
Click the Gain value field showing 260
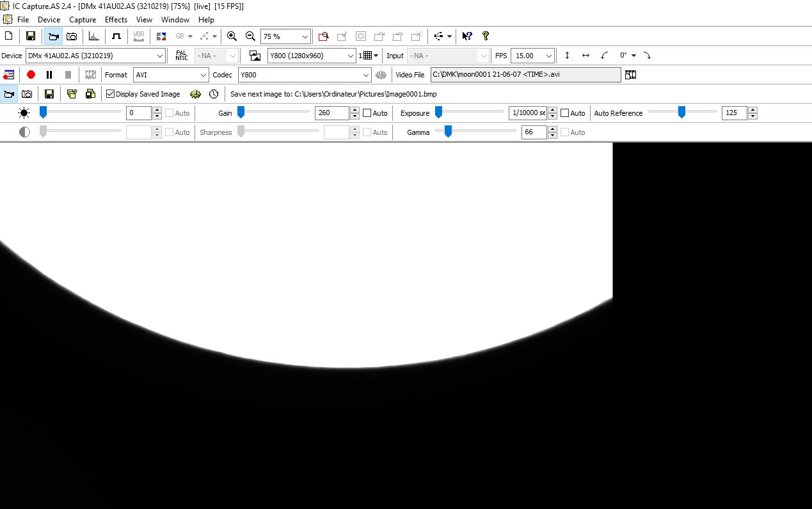coord(331,113)
